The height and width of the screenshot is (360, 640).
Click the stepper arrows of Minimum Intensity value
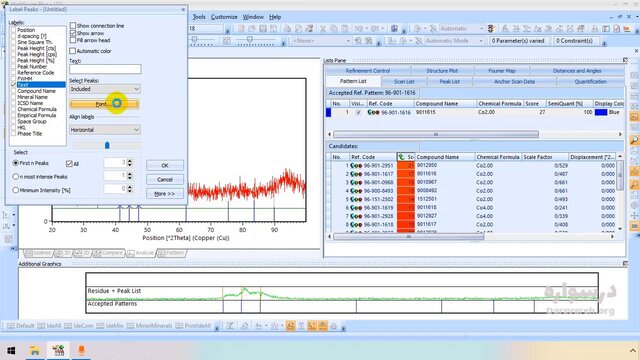point(130,189)
